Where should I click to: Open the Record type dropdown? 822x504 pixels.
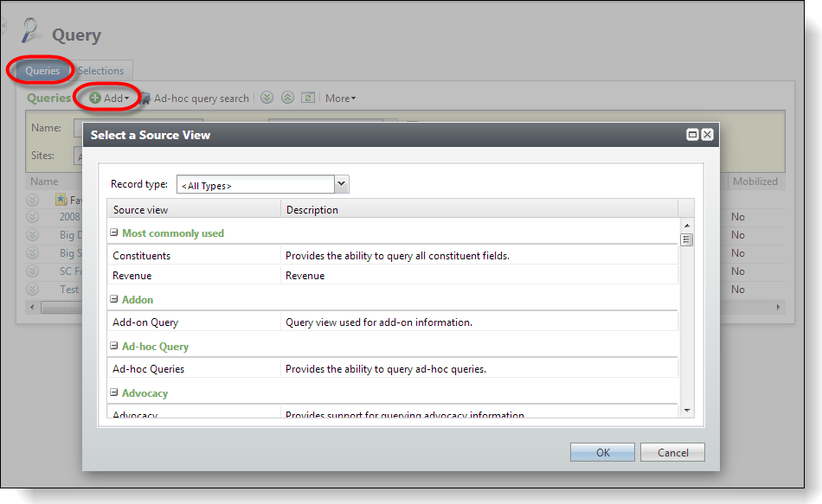[x=341, y=184]
